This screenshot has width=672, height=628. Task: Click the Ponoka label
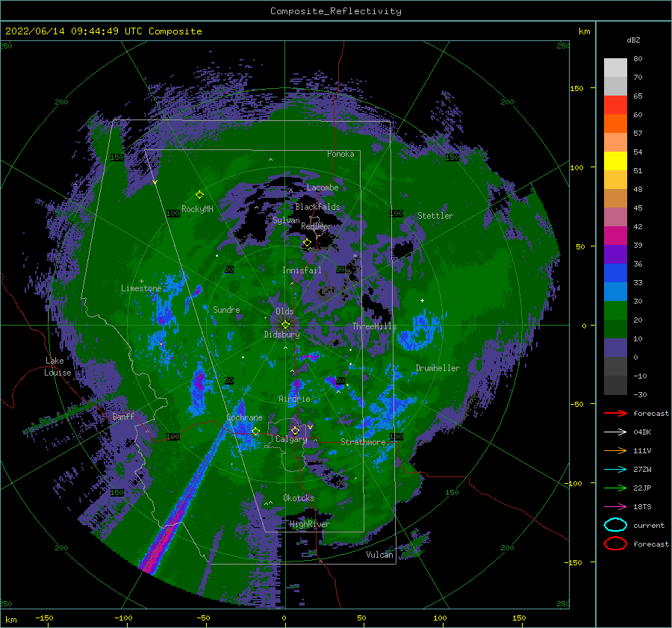(x=340, y=154)
